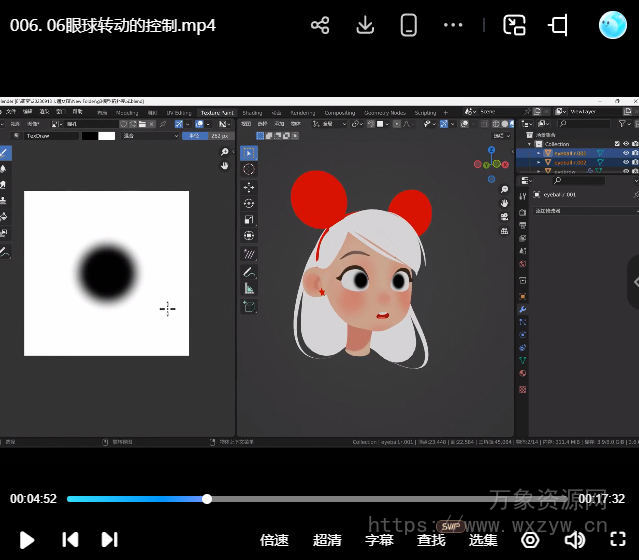The width and height of the screenshot is (639, 560).
Task: Switch to the Shading workspace tab
Action: (252, 113)
